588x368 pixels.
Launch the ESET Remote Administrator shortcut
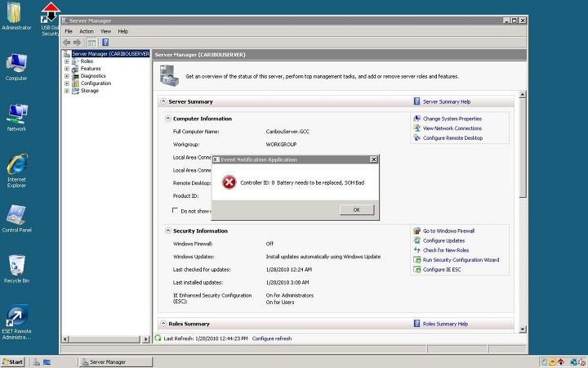[x=16, y=323]
